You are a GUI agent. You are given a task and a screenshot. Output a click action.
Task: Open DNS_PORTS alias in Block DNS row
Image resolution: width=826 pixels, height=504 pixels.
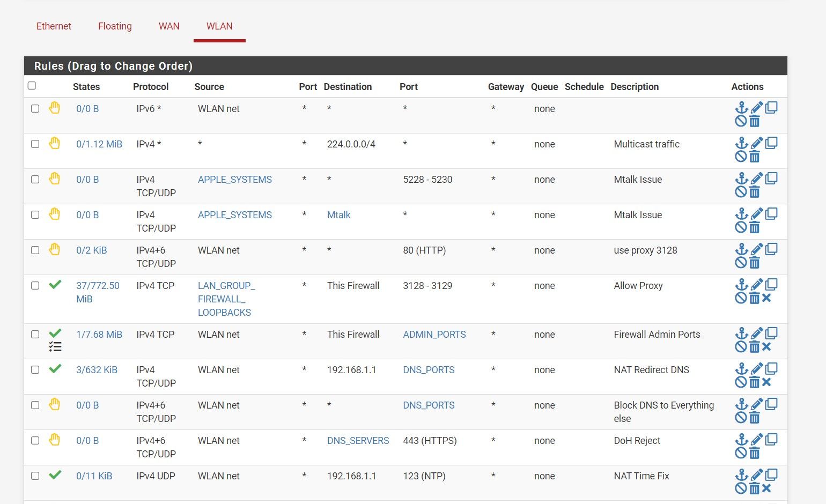(x=429, y=405)
